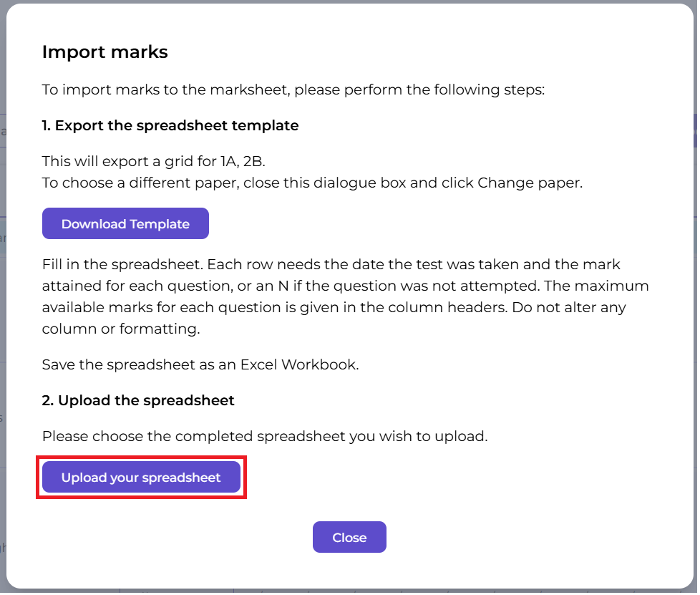This screenshot has width=700, height=595.
Task: Select the '2. Upload the spreadsheet' heading
Action: click(138, 401)
